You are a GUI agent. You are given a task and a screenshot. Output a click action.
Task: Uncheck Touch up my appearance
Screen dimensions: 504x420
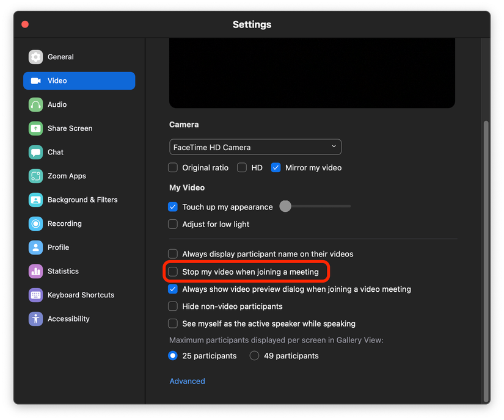point(173,207)
